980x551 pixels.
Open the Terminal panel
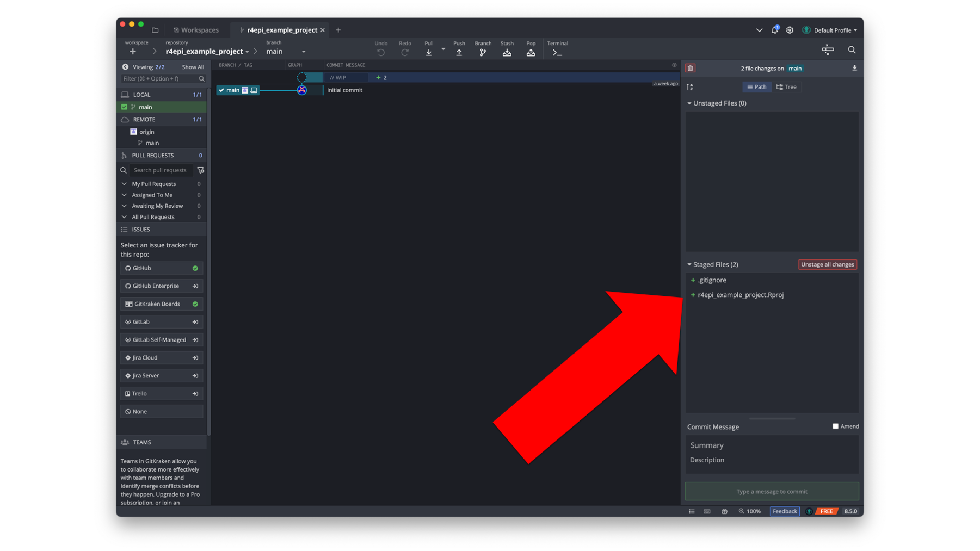pyautogui.click(x=557, y=48)
